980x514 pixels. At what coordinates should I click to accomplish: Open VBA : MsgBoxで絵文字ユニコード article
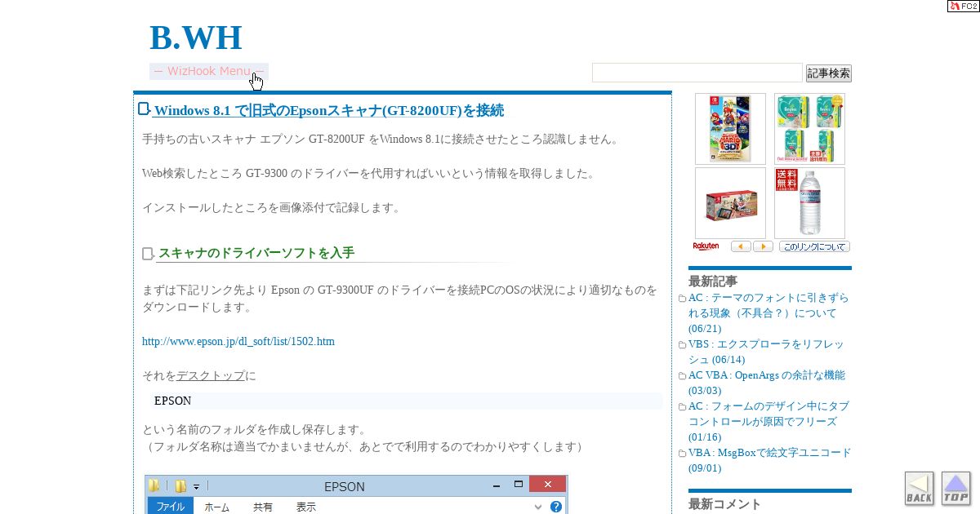click(770, 461)
